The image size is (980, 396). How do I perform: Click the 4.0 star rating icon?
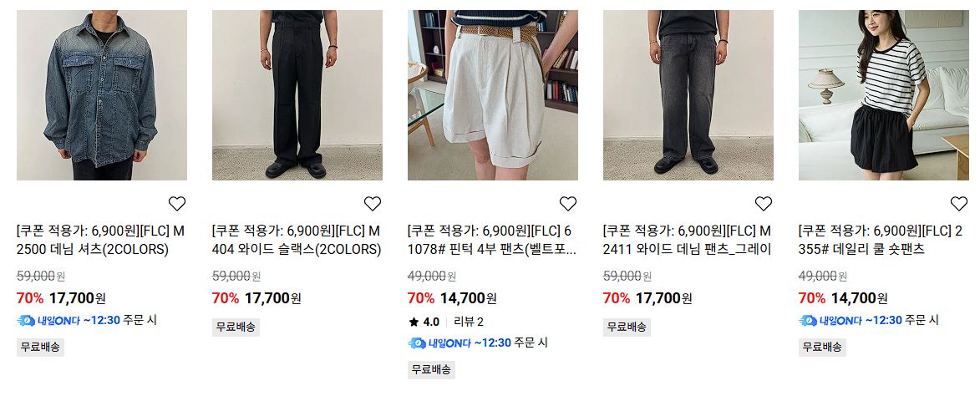[413, 322]
